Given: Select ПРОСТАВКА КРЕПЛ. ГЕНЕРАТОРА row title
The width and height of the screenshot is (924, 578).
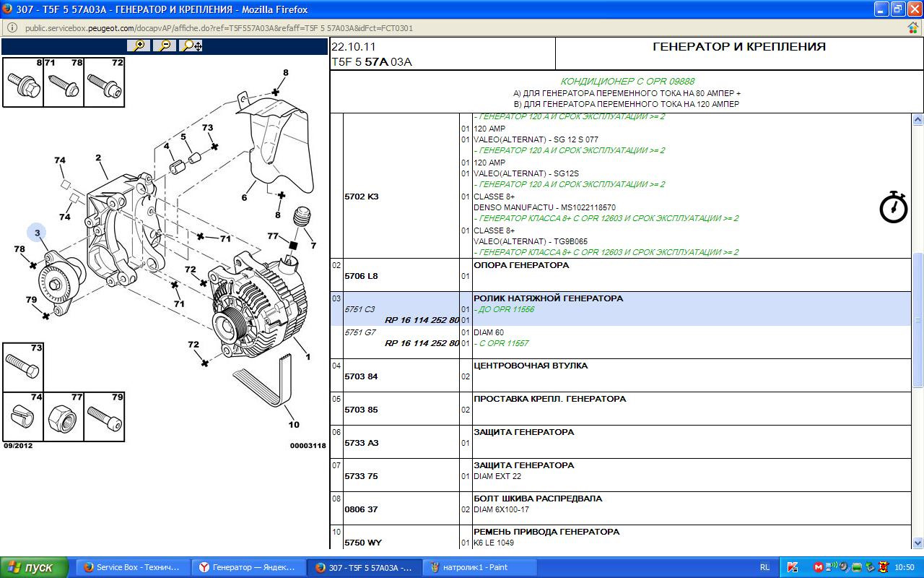Looking at the screenshot, I should [549, 399].
